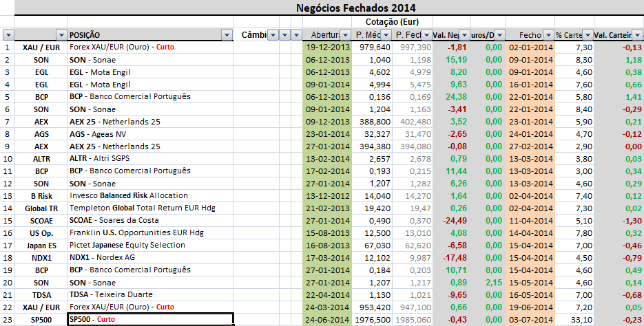Select the SP500 - Curto position cell
The height and width of the screenshot is (326, 644).
[x=150, y=319]
